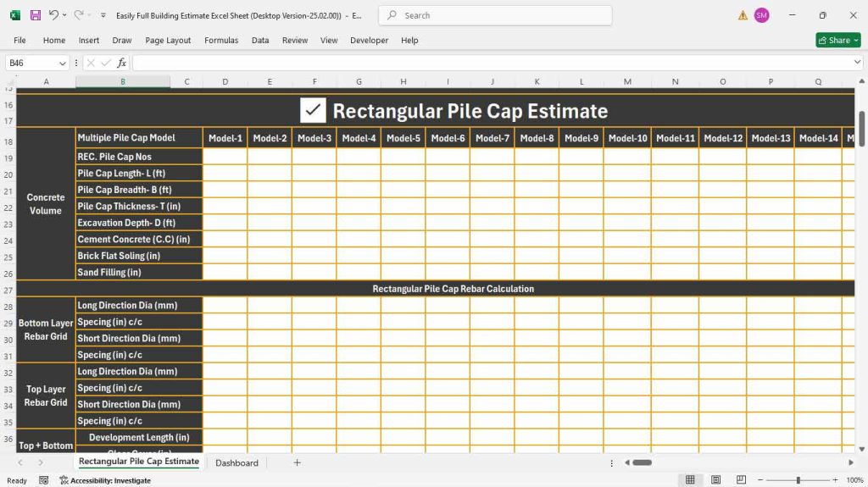Image resolution: width=868 pixels, height=487 pixels.
Task: Open the Draw ribbon tab
Action: click(122, 40)
